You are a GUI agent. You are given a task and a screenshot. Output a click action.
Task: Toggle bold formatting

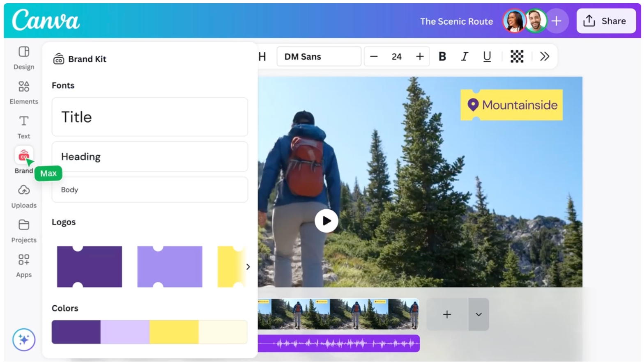tap(442, 56)
